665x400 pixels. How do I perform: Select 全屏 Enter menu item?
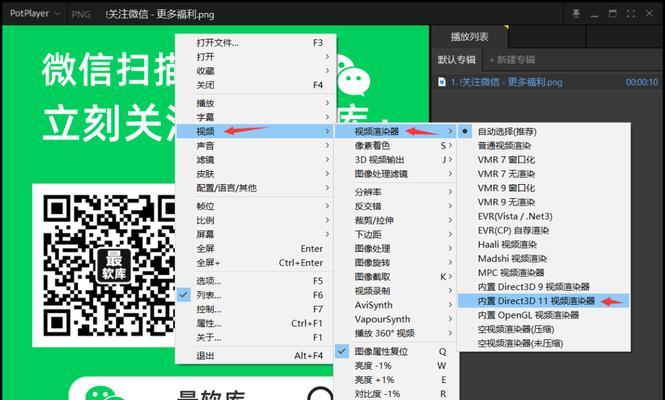pyautogui.click(x=256, y=249)
